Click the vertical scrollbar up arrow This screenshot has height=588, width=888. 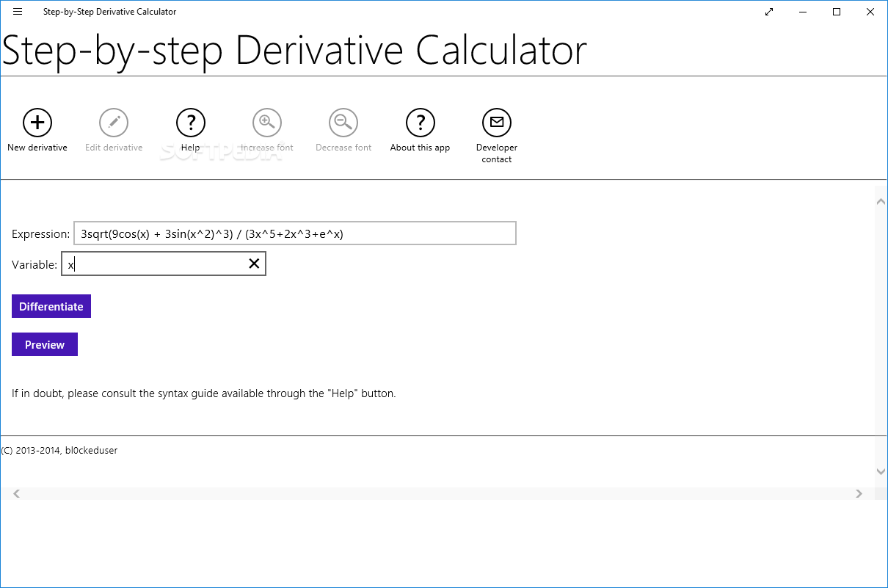[x=881, y=201]
